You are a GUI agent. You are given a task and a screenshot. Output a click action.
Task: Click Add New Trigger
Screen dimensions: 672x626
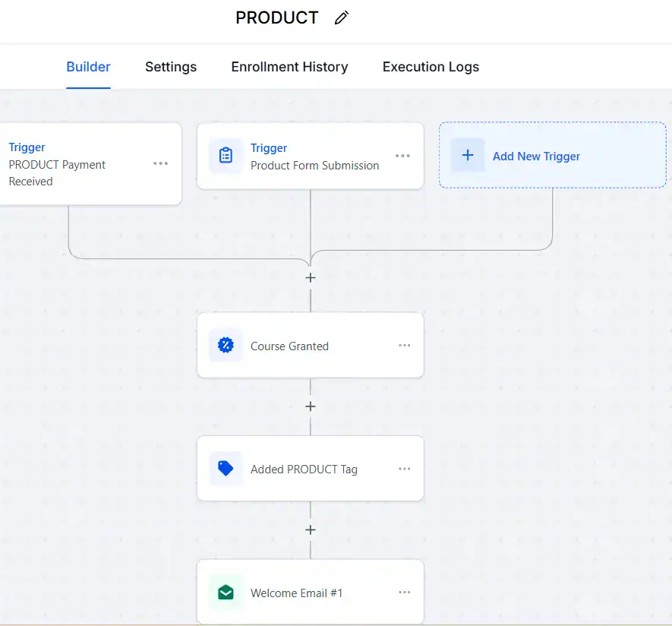point(553,155)
